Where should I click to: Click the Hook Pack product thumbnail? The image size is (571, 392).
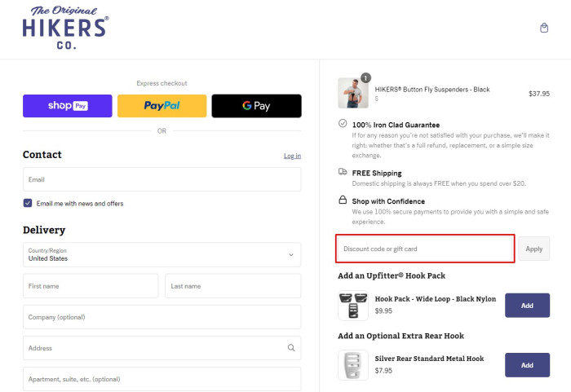pos(353,306)
